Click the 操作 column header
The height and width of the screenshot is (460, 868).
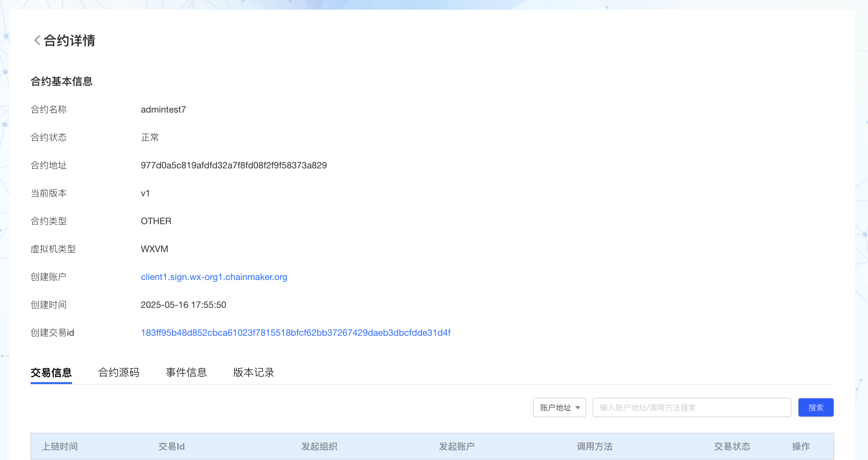(800, 446)
